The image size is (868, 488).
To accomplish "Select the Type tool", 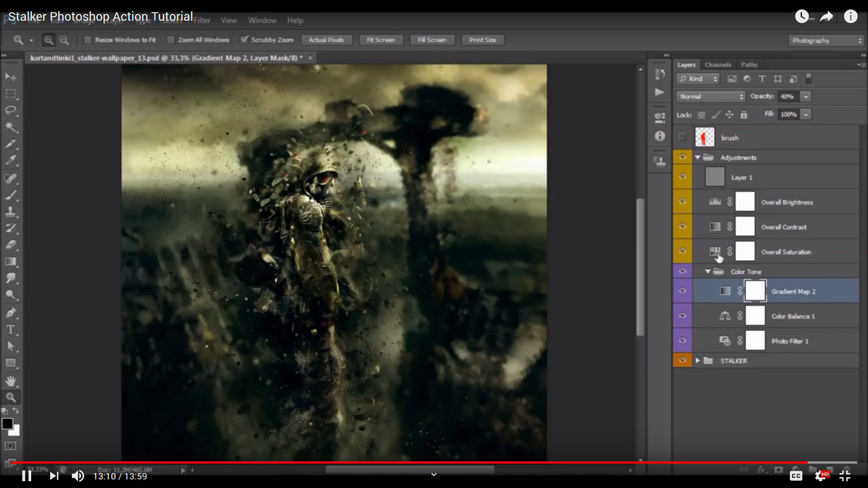I will point(11,329).
